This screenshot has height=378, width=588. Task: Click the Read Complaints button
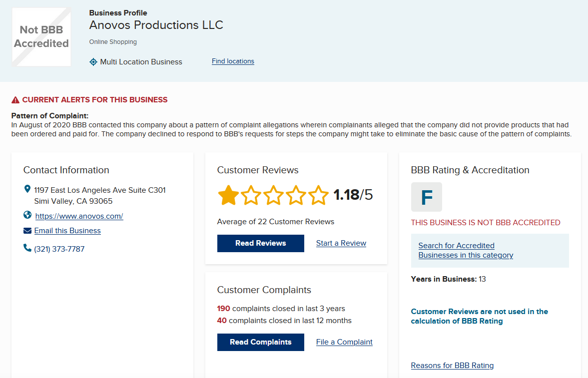(261, 342)
